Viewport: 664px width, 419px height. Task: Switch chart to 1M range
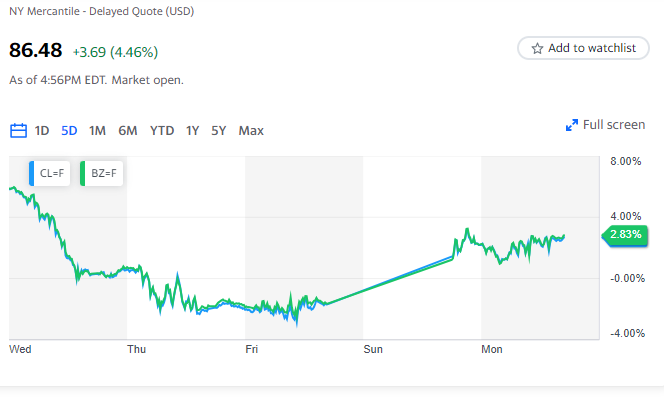(x=97, y=130)
